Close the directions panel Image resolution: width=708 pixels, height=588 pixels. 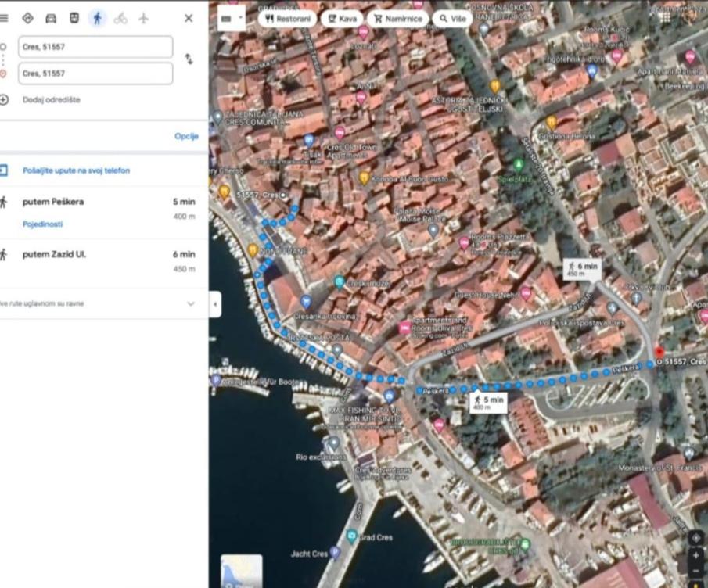[189, 18]
